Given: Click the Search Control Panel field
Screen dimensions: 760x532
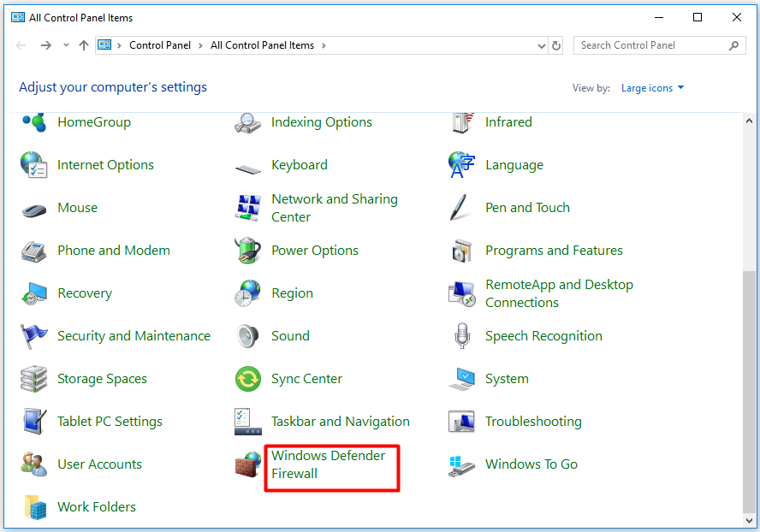Looking at the screenshot, I should click(x=650, y=45).
